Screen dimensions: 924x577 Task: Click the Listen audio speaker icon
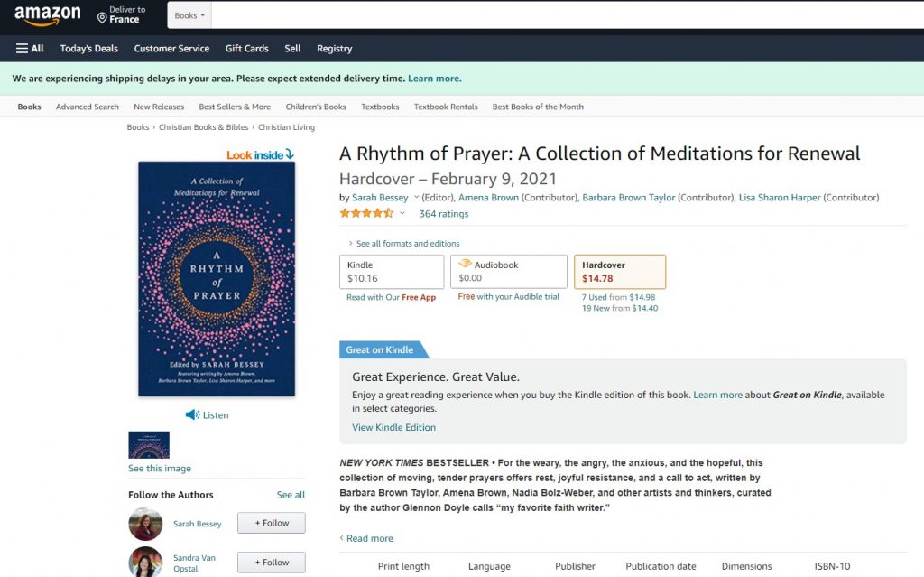[192, 415]
